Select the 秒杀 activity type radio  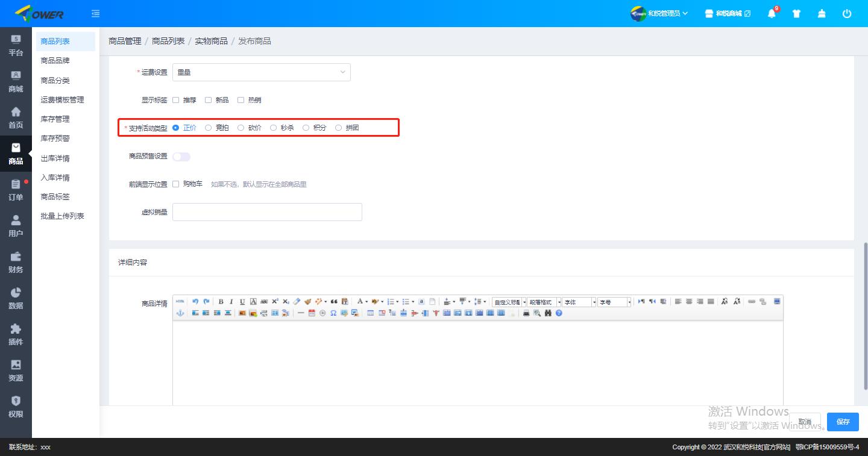[x=274, y=128]
